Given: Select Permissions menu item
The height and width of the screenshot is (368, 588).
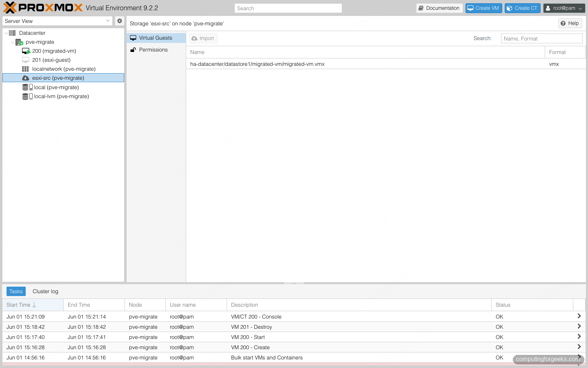Looking at the screenshot, I should [x=156, y=50].
